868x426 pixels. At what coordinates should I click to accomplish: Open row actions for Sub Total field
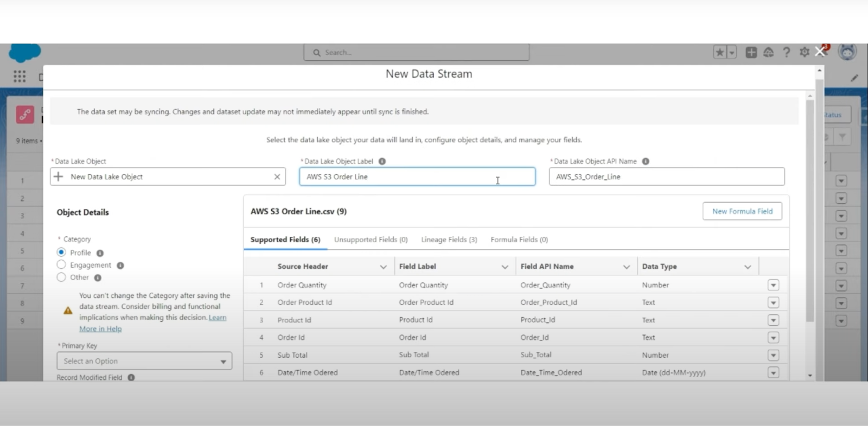[774, 355]
